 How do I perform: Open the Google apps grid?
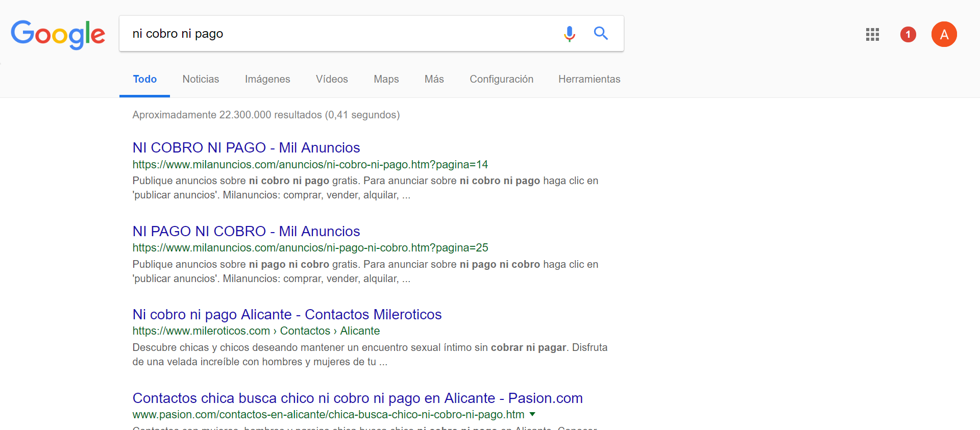(872, 34)
